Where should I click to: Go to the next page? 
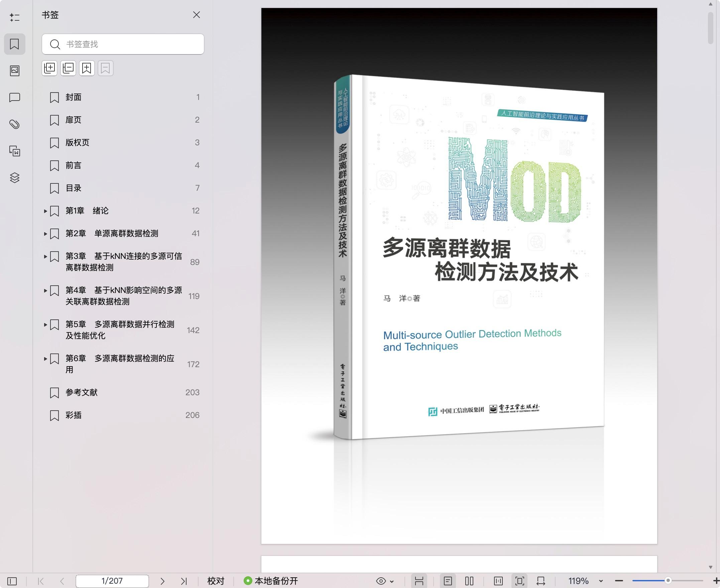162,581
